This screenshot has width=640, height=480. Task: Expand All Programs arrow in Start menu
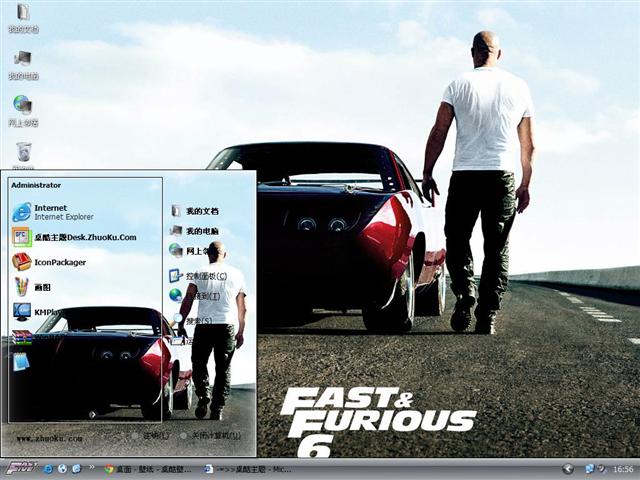(x=92, y=415)
